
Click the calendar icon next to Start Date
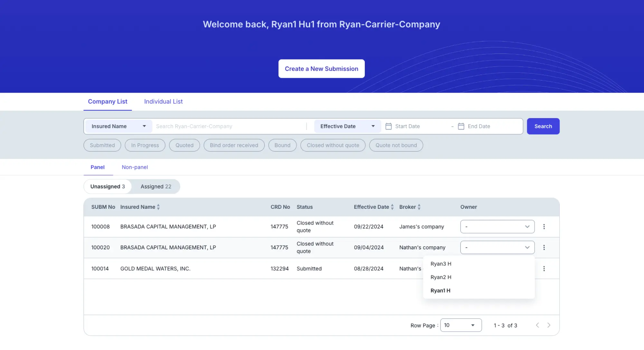(x=389, y=126)
